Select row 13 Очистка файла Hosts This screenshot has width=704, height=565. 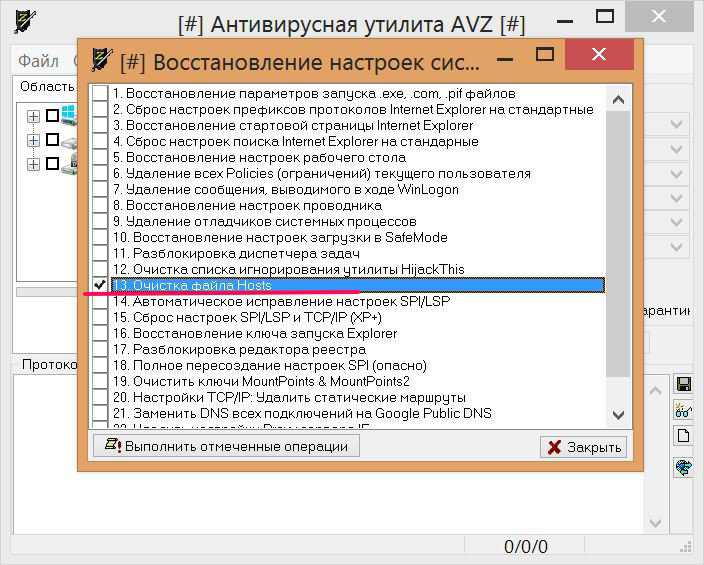coord(358,285)
